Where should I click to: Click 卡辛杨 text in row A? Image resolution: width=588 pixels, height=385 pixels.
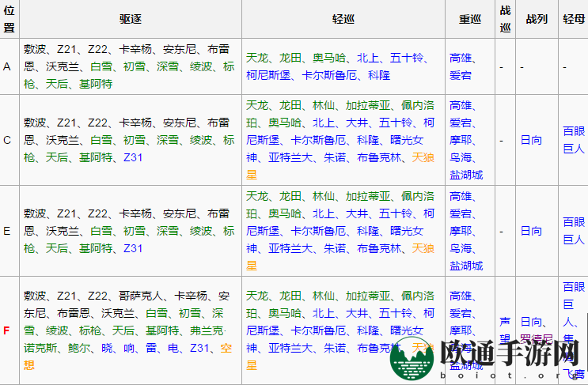[135, 49]
